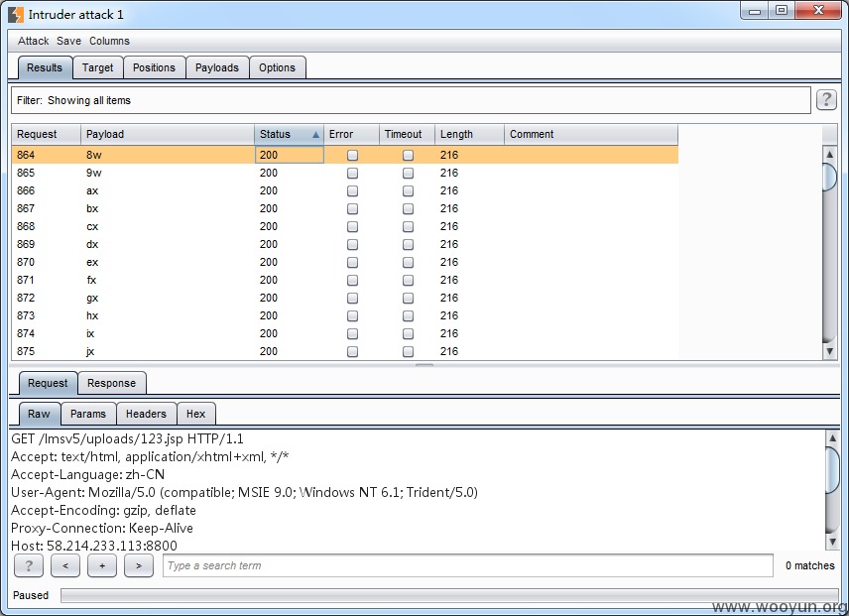This screenshot has height=616, width=849.
Task: Click the Status cell of request 864
Action: (x=290, y=155)
